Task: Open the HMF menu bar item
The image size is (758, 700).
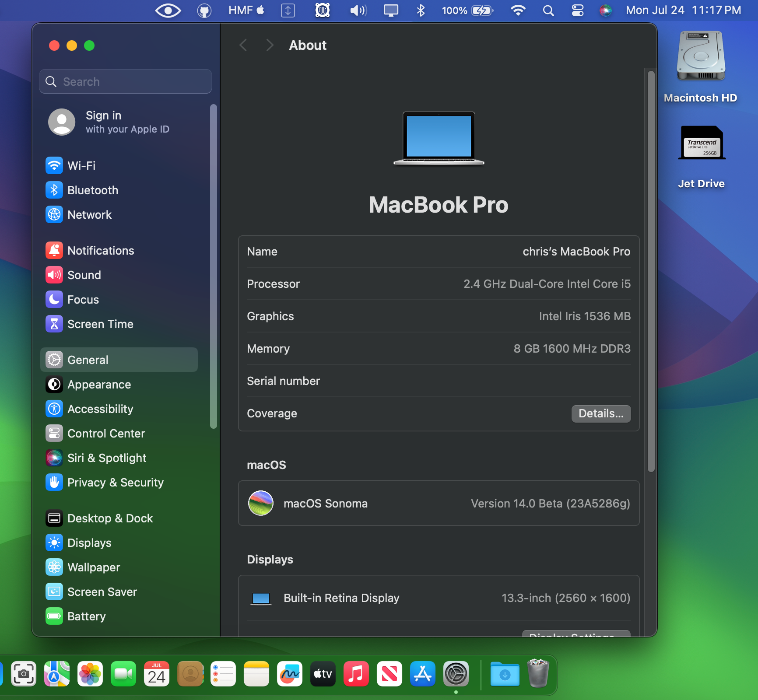Action: (246, 10)
